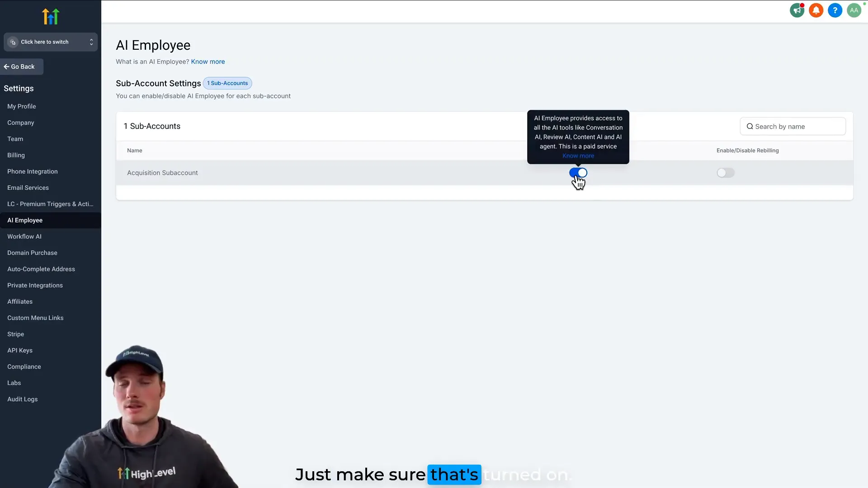Open Team settings
This screenshot has height=488, width=868.
pos(15,139)
